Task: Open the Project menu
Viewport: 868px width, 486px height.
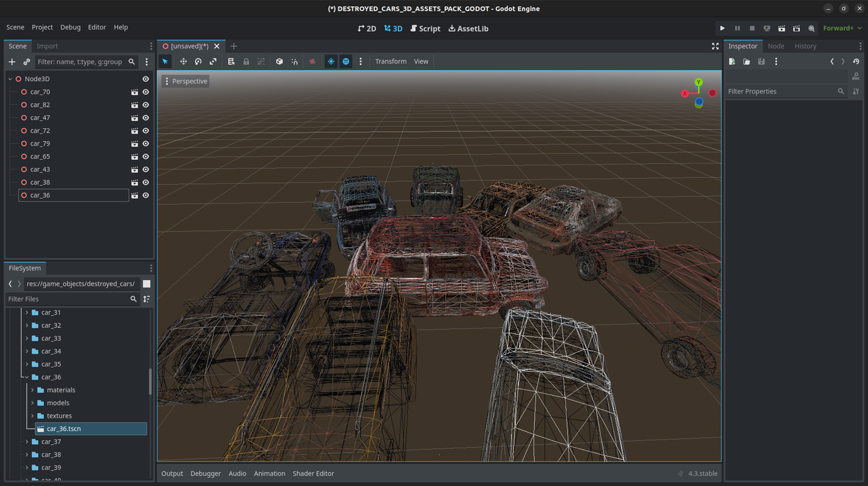Action: coord(42,27)
